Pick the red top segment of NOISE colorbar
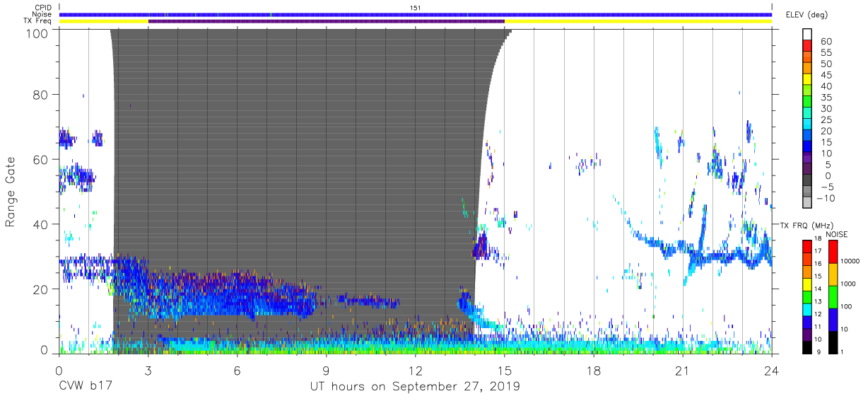 click(x=833, y=251)
